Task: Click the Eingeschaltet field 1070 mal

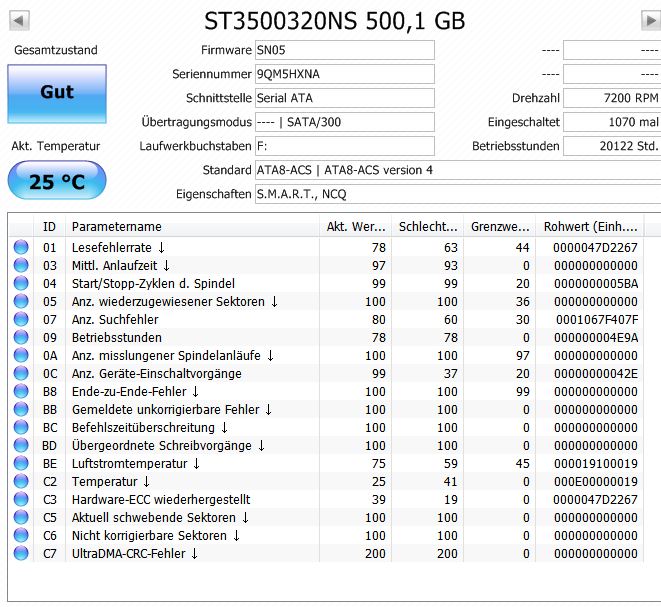Action: 612,122
